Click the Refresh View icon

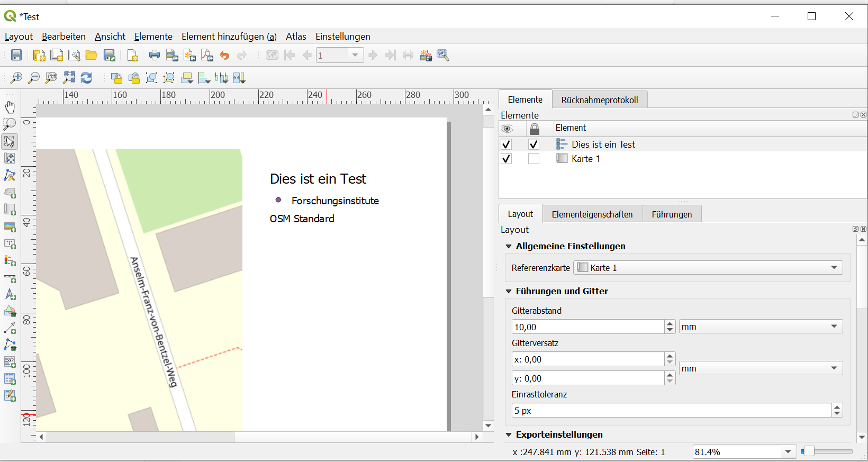click(x=86, y=78)
